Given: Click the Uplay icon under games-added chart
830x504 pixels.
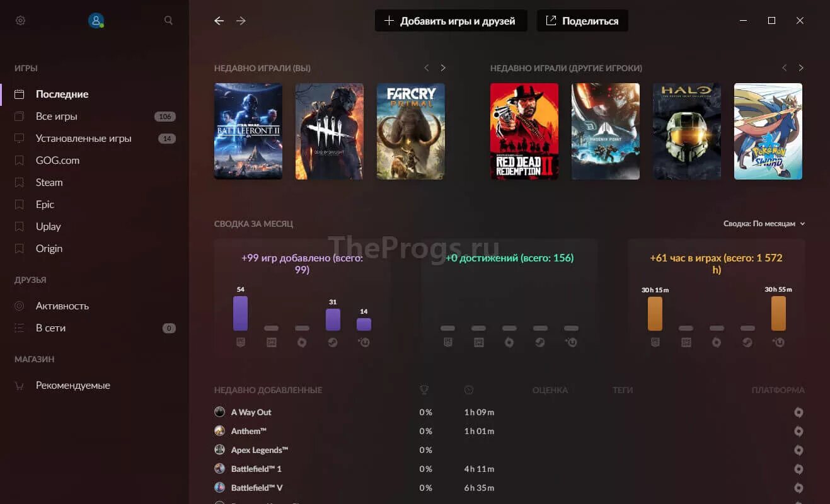Looking at the screenshot, I should [364, 342].
